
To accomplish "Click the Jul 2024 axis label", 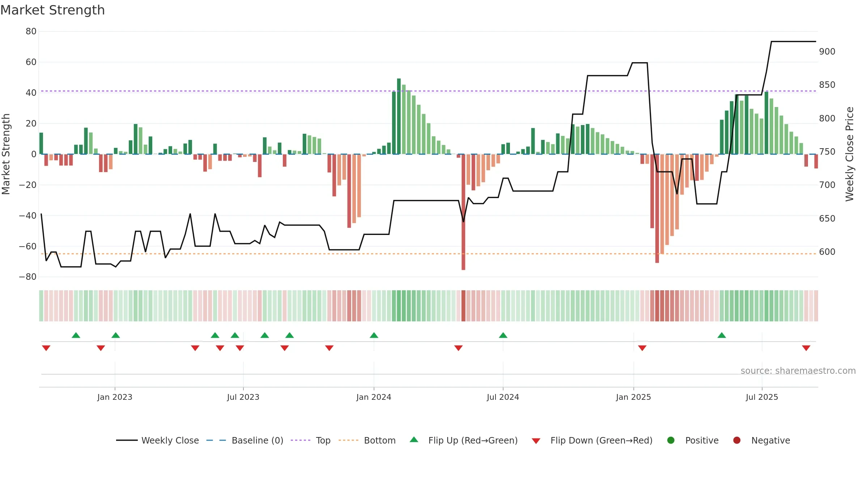I will (503, 397).
